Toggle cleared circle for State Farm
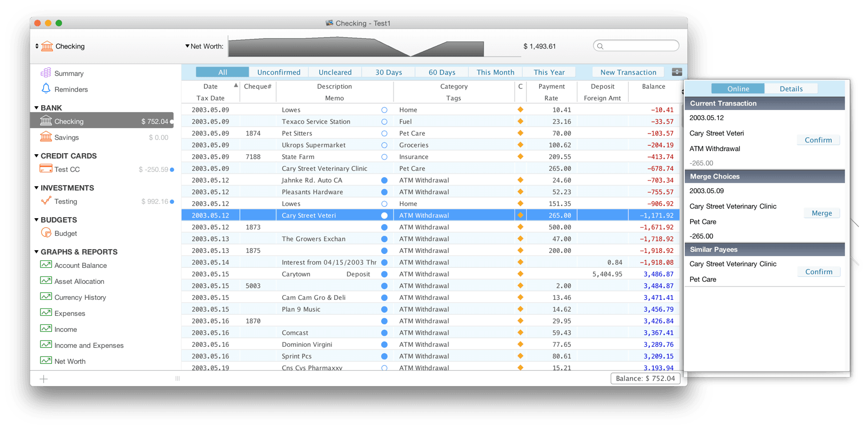The height and width of the screenshot is (429, 868). point(384,157)
